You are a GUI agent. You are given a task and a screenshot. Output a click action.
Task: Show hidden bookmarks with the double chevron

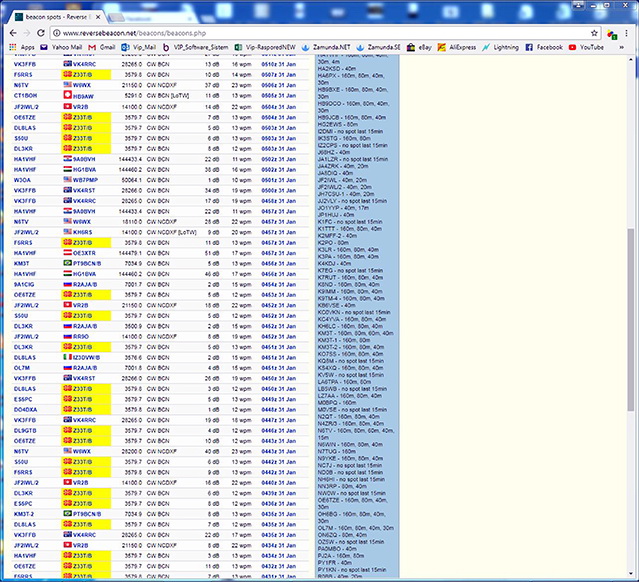621,47
